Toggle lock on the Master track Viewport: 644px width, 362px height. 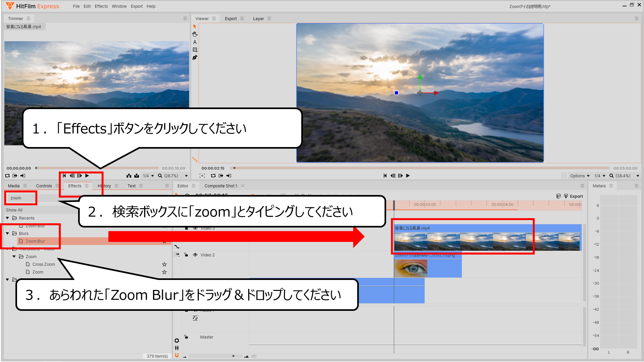[186, 337]
